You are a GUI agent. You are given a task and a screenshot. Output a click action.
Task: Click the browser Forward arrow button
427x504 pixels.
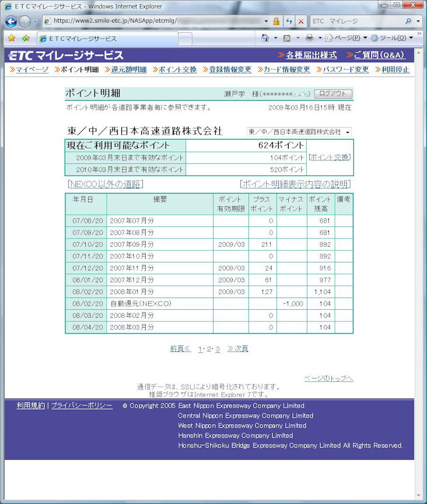pos(24,22)
